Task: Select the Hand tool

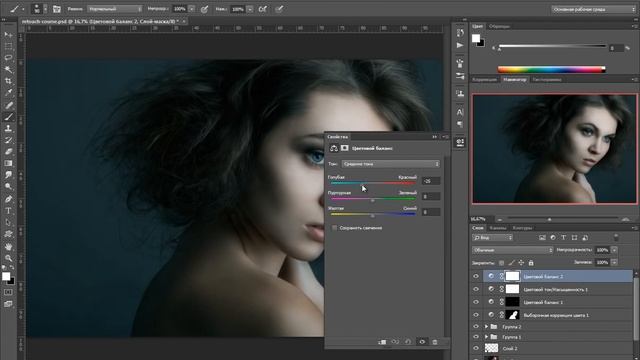Action: click(8, 247)
